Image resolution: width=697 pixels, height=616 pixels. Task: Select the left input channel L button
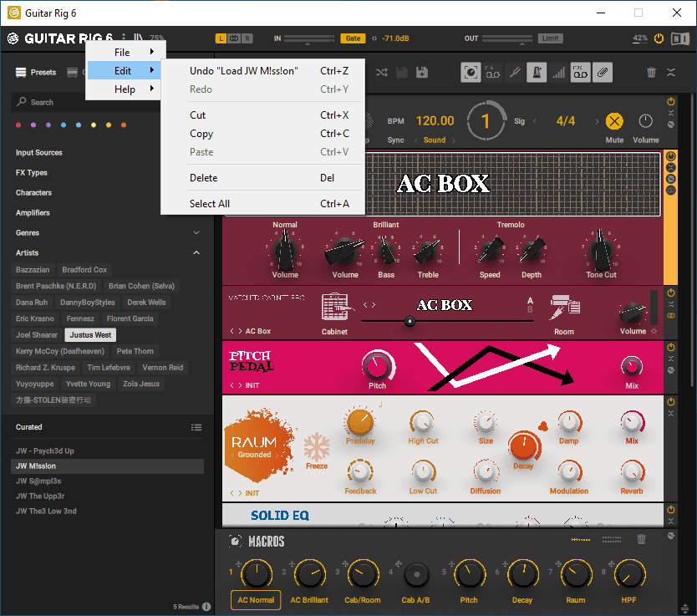(x=221, y=38)
